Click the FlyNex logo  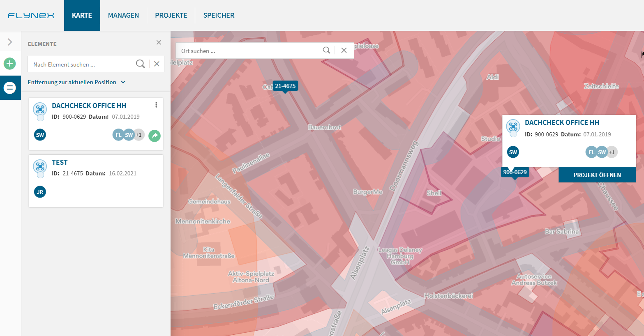(x=31, y=15)
